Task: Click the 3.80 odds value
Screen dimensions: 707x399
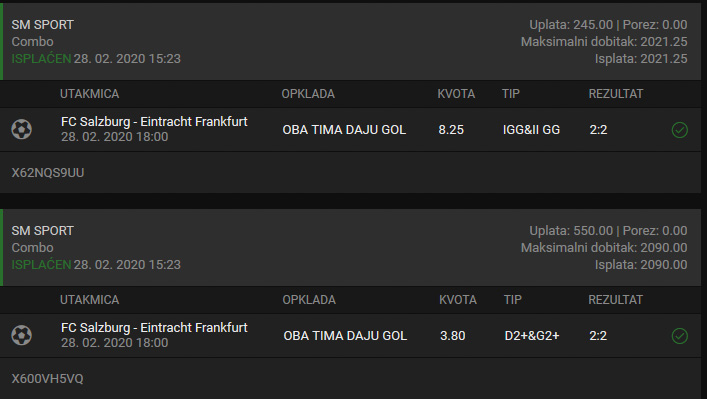Action: pyautogui.click(x=453, y=336)
